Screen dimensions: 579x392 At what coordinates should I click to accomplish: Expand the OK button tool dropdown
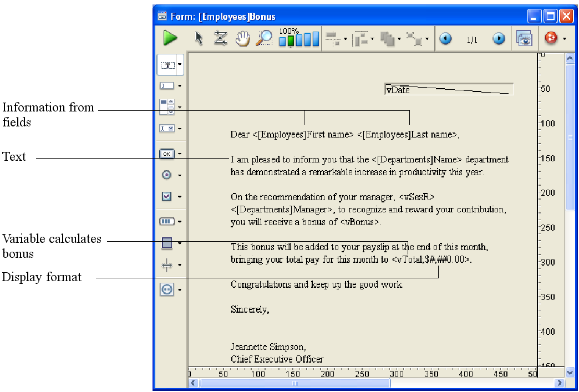coord(180,154)
